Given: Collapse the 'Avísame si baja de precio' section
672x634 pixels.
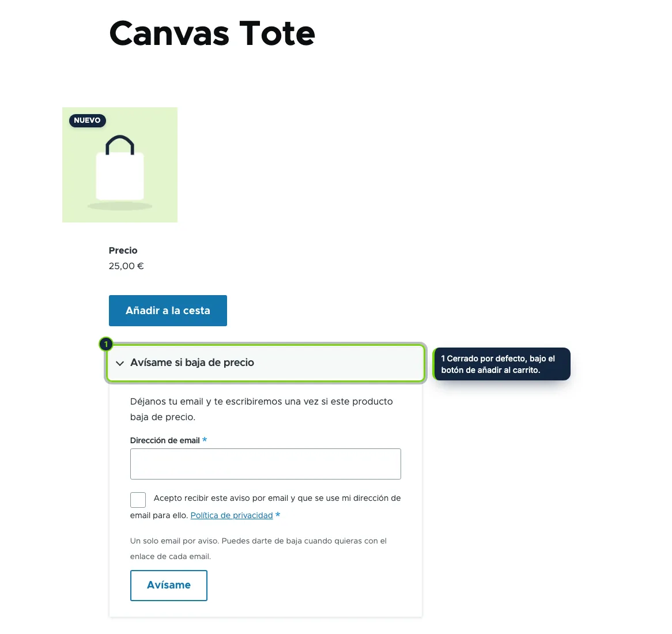Looking at the screenshot, I should (265, 363).
